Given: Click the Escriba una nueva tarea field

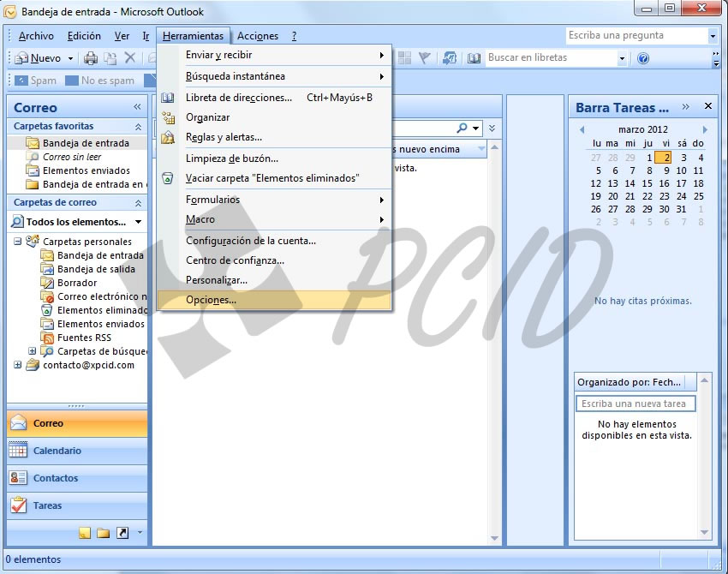Looking at the screenshot, I should (x=636, y=404).
